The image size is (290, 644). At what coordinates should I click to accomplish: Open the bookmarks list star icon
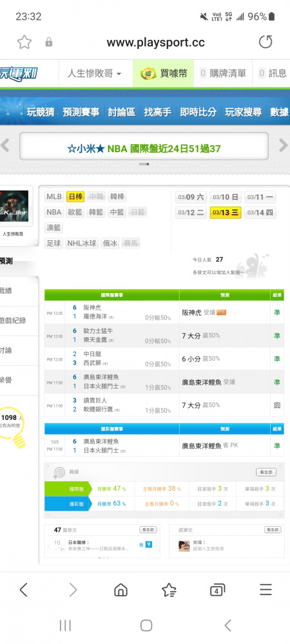pyautogui.click(x=169, y=590)
